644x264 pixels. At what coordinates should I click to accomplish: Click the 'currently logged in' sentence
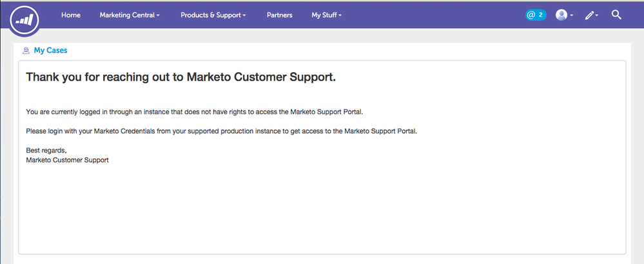point(194,112)
